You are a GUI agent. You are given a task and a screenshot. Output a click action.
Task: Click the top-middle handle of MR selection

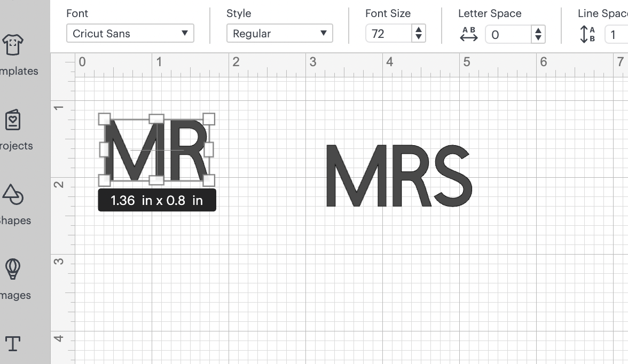point(156,118)
